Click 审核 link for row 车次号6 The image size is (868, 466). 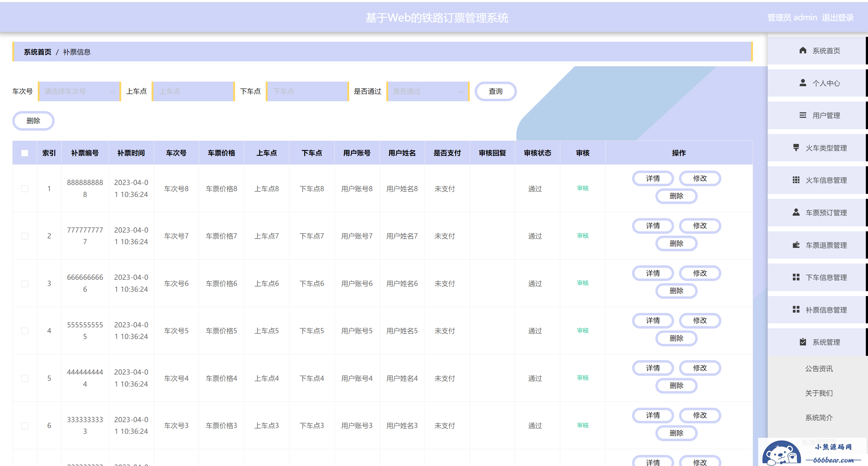click(x=583, y=283)
